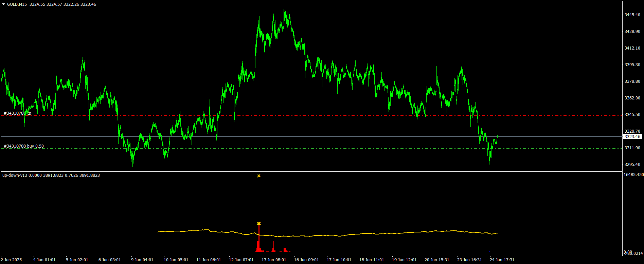
Task: Click the '17 Jun 10:01' time label
Action: (339, 260)
